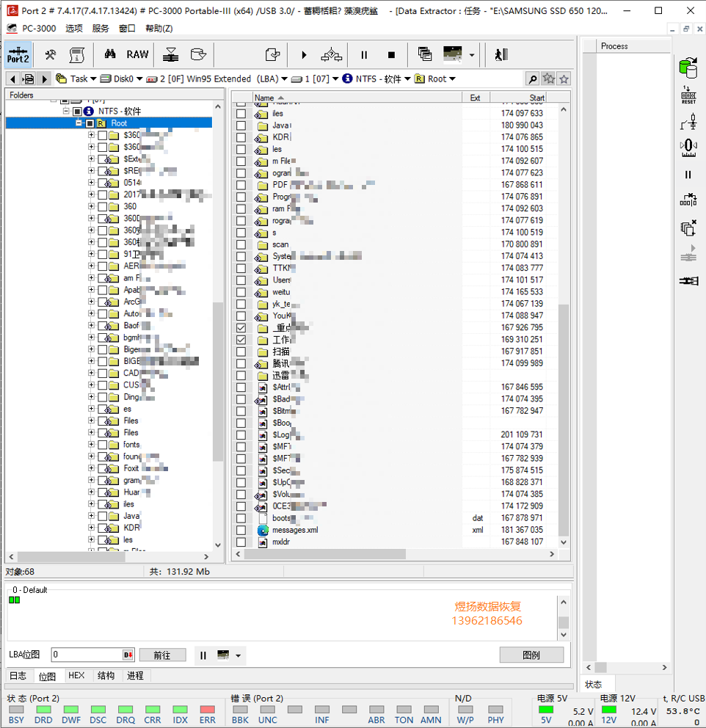
Task: Tick the fonts folder checkbox in the tree
Action: tap(103, 444)
